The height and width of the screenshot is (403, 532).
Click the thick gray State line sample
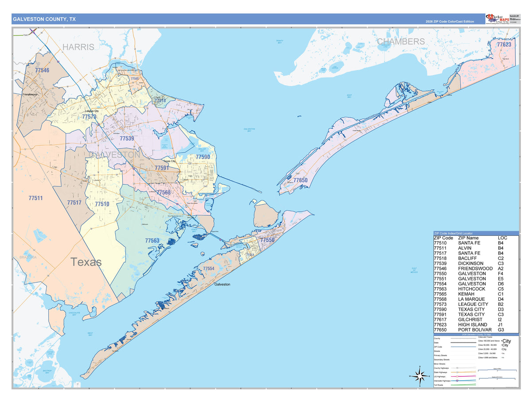463,343
